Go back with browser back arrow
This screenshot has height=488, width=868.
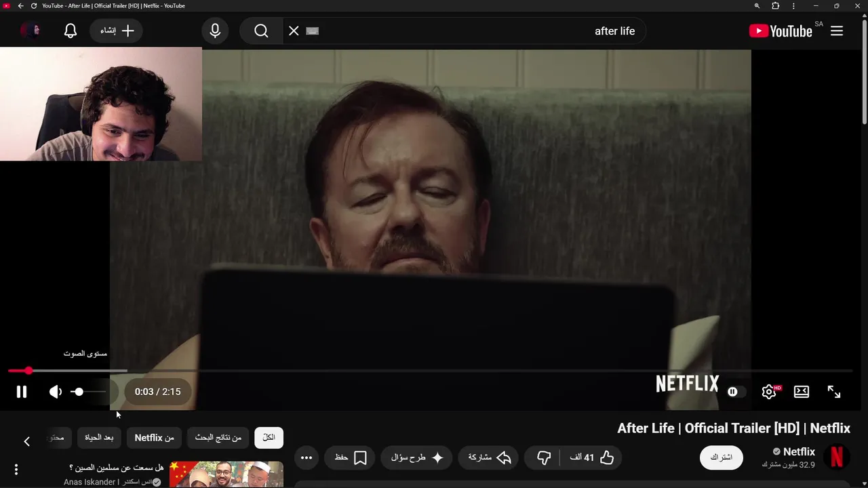pyautogui.click(x=20, y=6)
